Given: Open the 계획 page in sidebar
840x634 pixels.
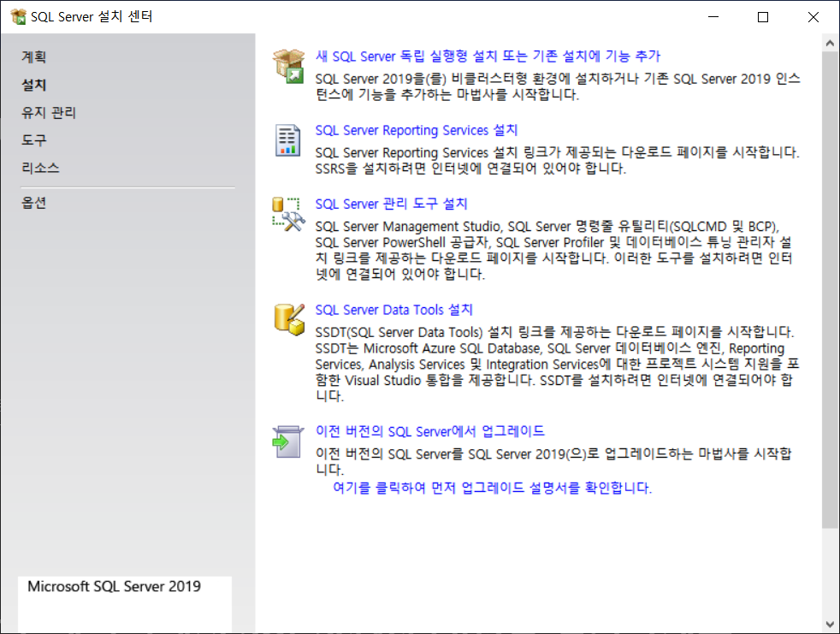Looking at the screenshot, I should 33,56.
